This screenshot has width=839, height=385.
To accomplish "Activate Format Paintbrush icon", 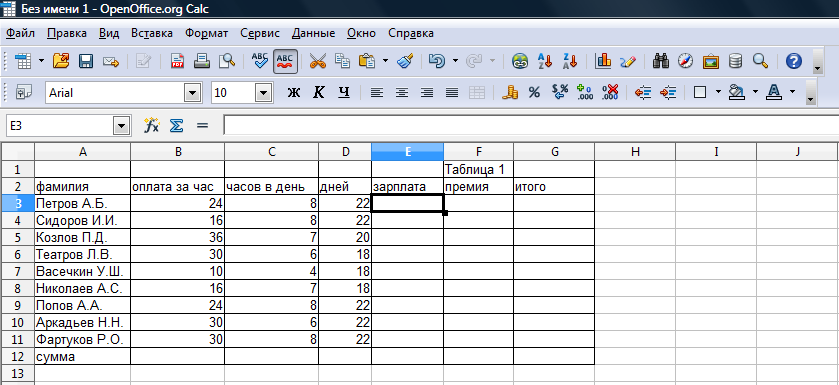I will point(405,61).
